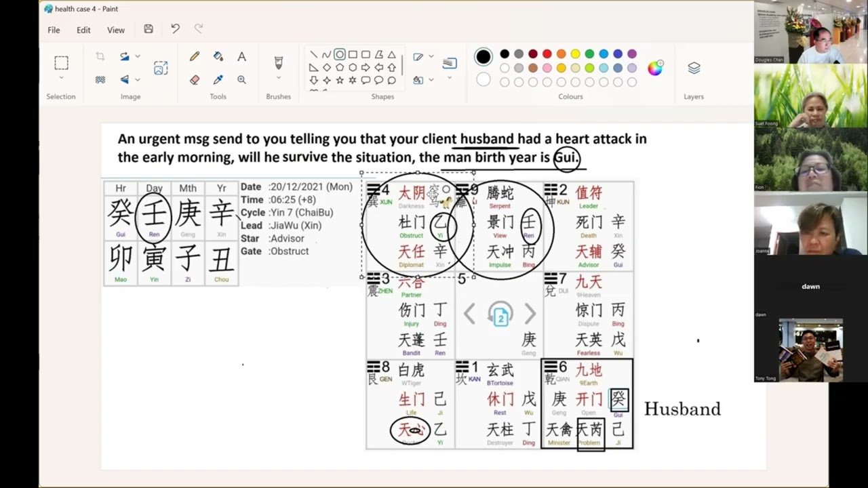The image size is (868, 488).
Task: Open the View menu
Action: point(116,30)
